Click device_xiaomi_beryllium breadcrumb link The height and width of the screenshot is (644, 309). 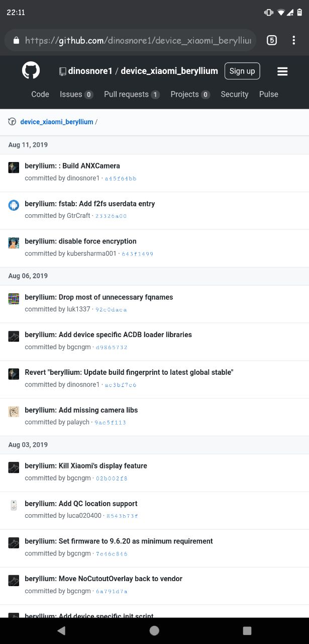click(57, 122)
